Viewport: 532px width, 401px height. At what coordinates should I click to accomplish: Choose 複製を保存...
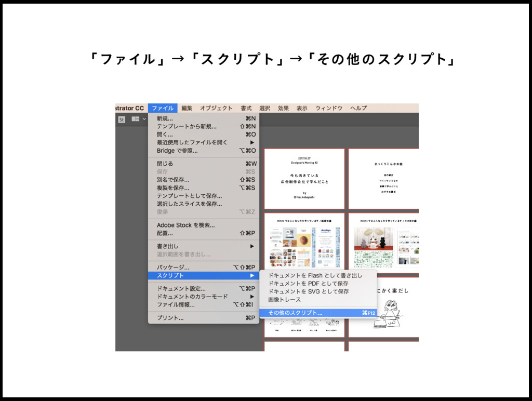click(204, 188)
